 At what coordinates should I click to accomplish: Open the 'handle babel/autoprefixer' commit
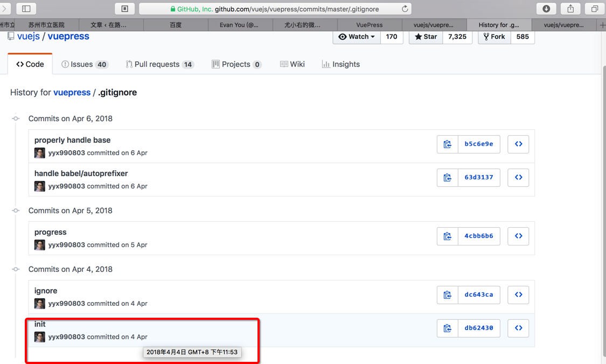(81, 173)
